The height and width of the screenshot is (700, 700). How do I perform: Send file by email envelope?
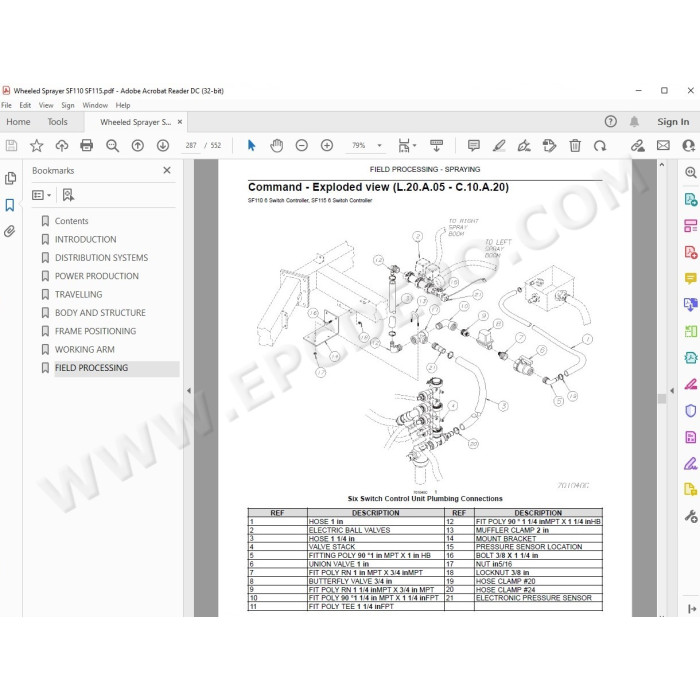tap(663, 146)
